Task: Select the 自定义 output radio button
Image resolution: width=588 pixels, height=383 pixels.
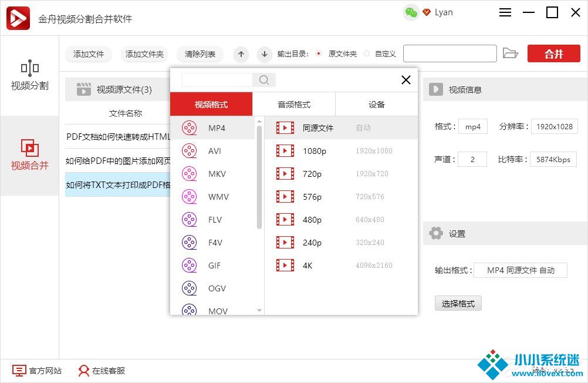Action: coord(367,54)
